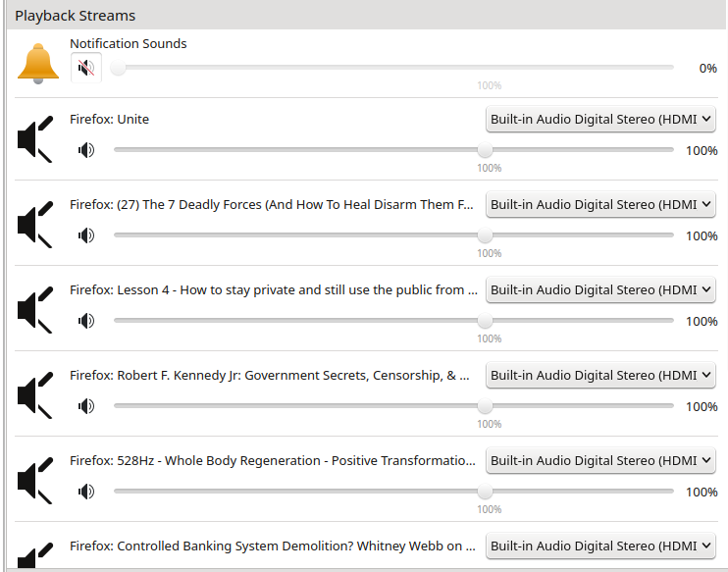The image size is (728, 572).
Task: Mute the Lesson 4 stream
Action: [x=86, y=321]
